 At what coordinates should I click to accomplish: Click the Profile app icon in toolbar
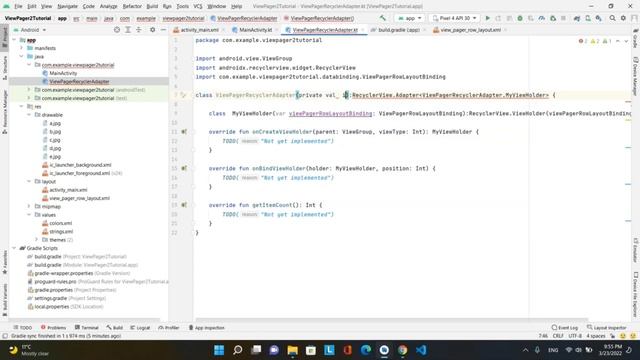[542, 18]
